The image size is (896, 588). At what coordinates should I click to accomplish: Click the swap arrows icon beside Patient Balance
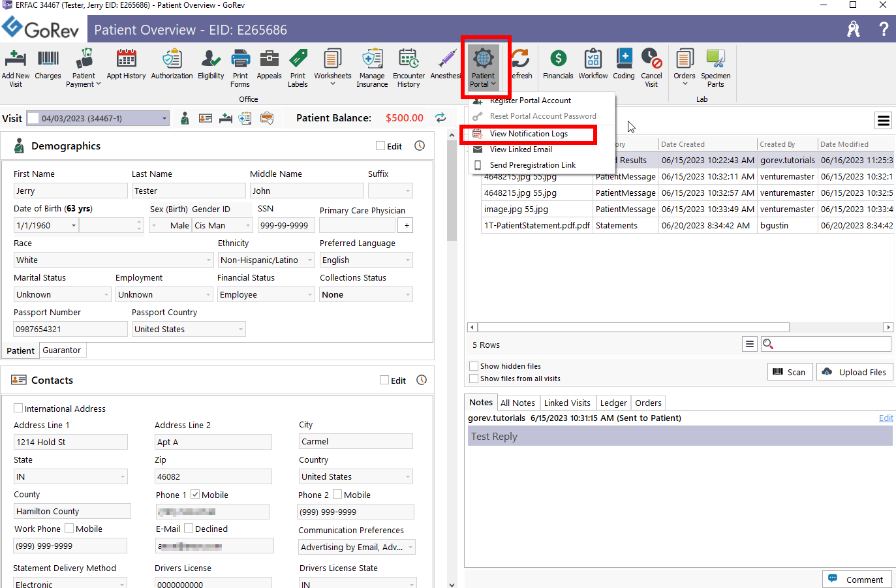tap(440, 117)
